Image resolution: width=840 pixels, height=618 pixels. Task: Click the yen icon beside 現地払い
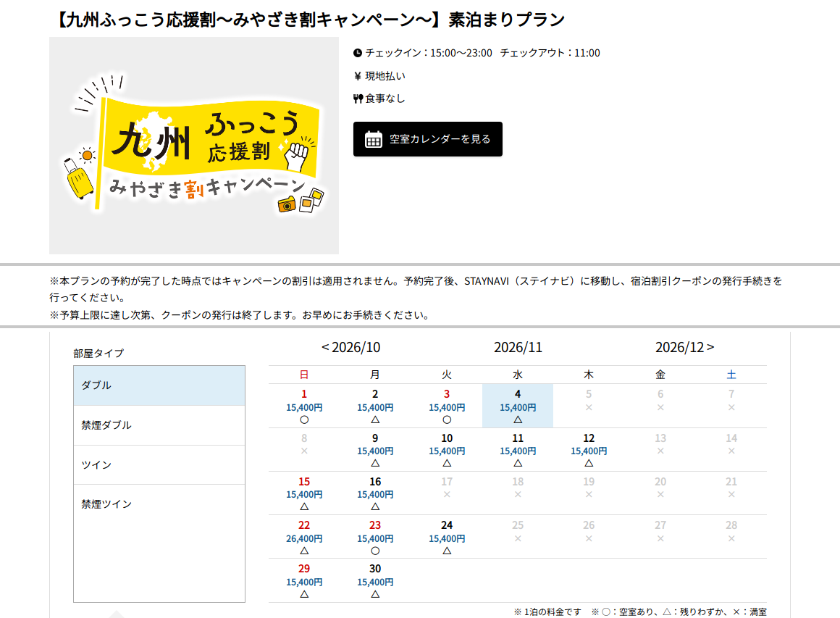(357, 76)
